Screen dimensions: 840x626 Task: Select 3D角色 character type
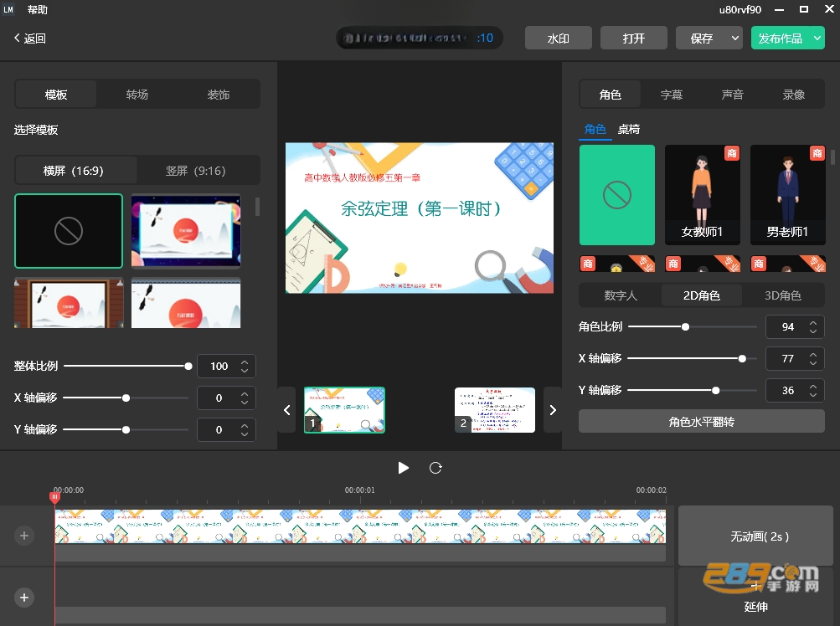point(783,295)
